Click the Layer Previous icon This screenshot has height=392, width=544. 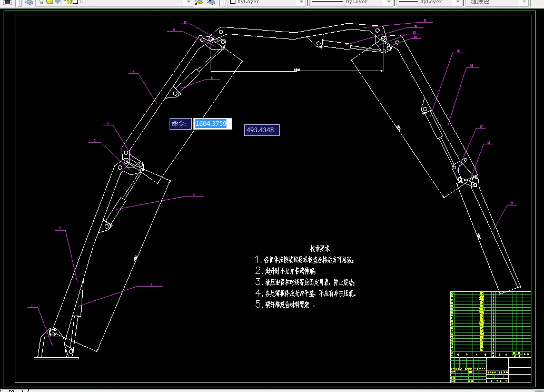point(211,2)
